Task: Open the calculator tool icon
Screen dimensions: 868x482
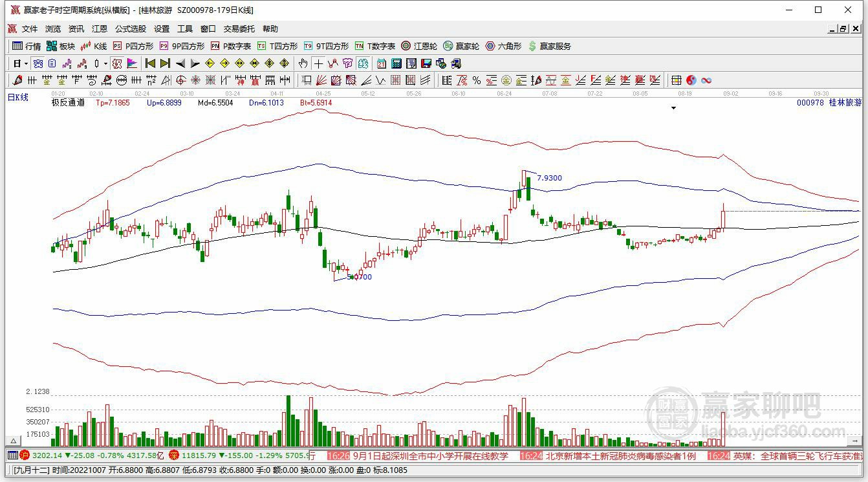Action: pos(396,63)
